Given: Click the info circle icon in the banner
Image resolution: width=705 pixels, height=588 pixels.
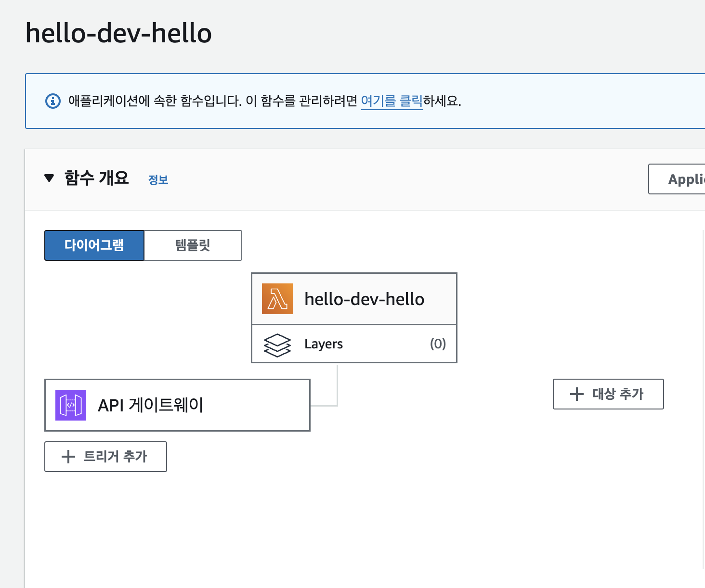Looking at the screenshot, I should pos(53,101).
